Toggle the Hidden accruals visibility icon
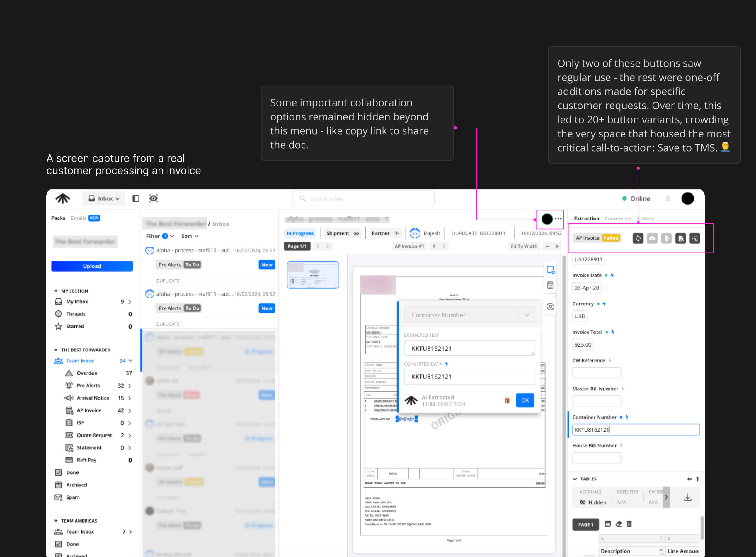756x557 pixels. 583,502
